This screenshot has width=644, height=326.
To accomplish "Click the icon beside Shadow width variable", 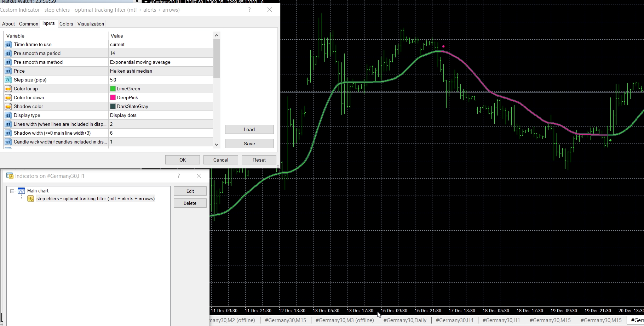I will 8,133.
